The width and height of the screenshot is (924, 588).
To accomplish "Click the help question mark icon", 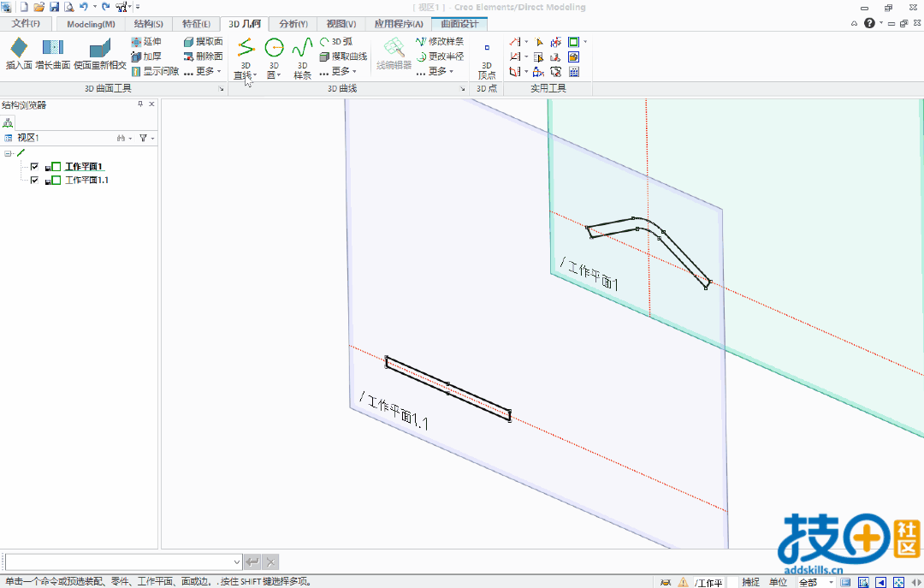I will [869, 23].
